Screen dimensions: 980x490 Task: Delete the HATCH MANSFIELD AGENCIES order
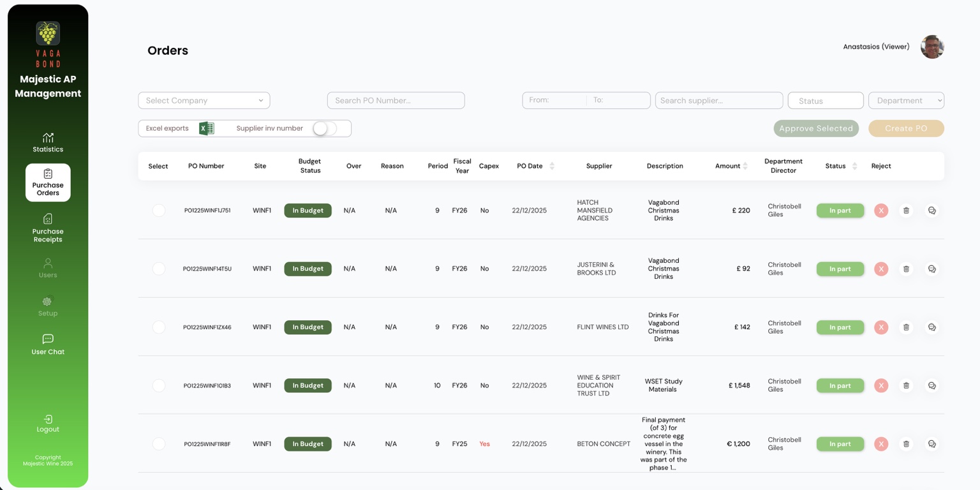[906, 211]
